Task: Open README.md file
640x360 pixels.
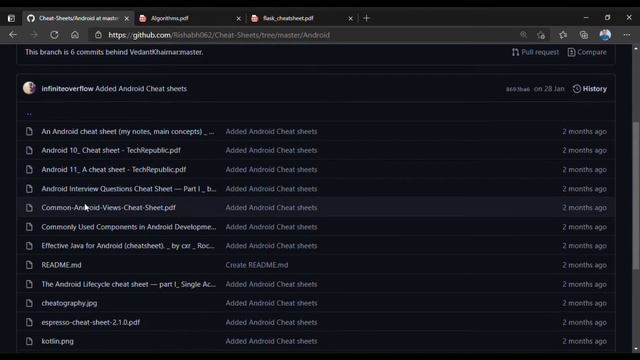Action: click(61, 265)
